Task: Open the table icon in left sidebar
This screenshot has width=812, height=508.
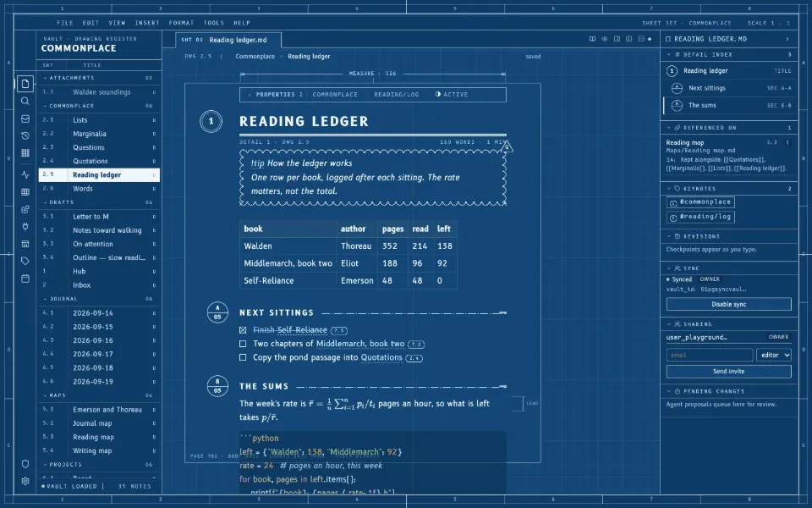Action: [25, 192]
